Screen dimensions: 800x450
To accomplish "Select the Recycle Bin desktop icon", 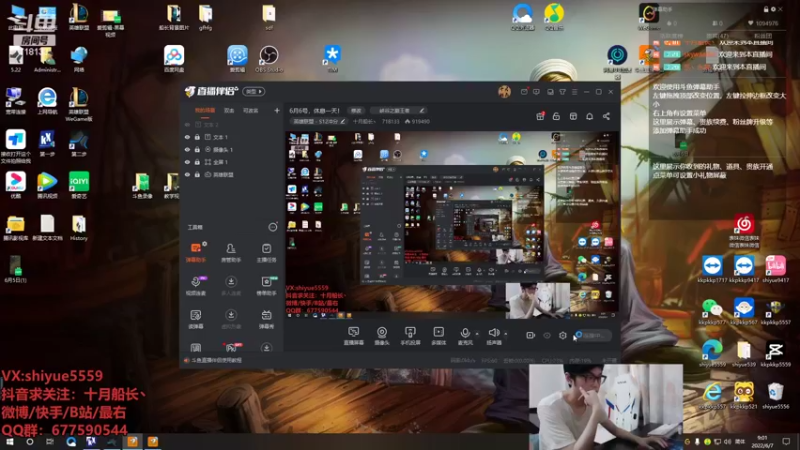I will point(776,396).
